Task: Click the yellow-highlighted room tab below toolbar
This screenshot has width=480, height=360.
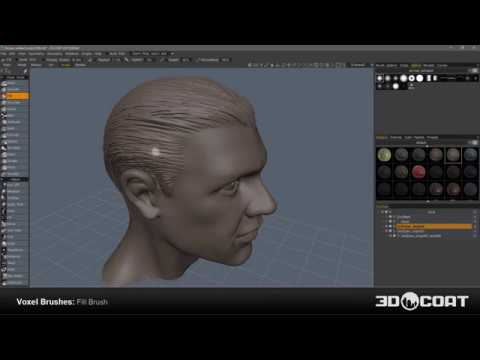Action: (66, 65)
